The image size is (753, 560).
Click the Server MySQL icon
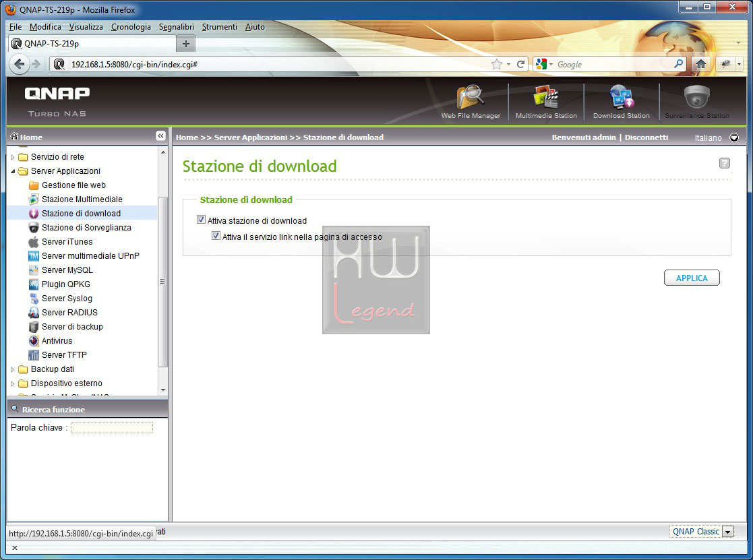[x=34, y=270]
